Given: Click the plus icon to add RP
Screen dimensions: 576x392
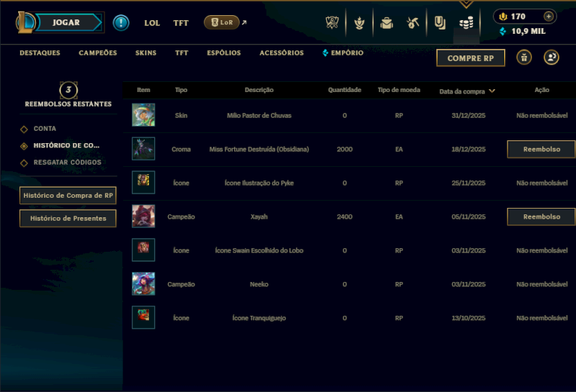Looking at the screenshot, I should pos(549,16).
